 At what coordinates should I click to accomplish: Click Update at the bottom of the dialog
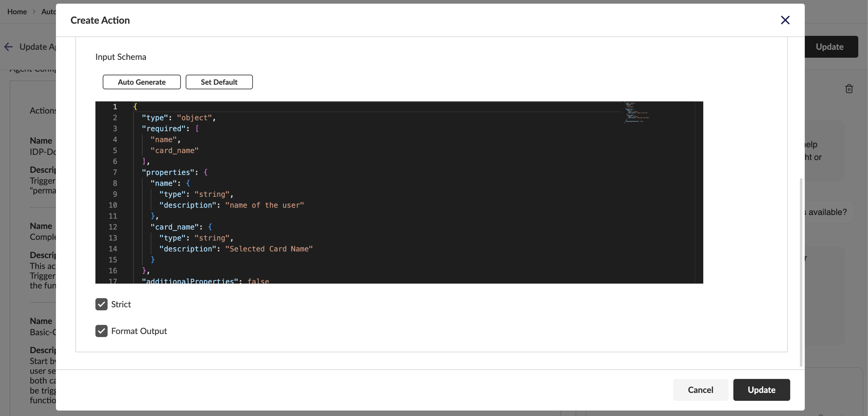pos(761,390)
